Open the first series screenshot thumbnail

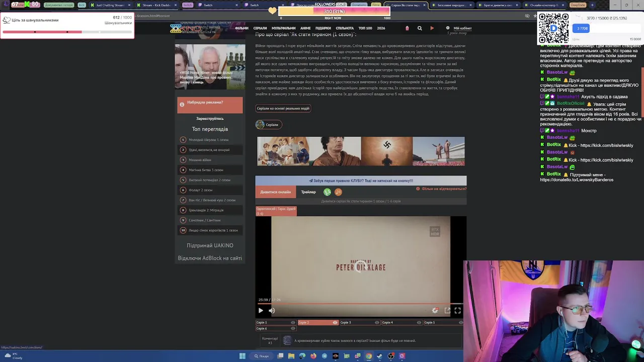283,151
